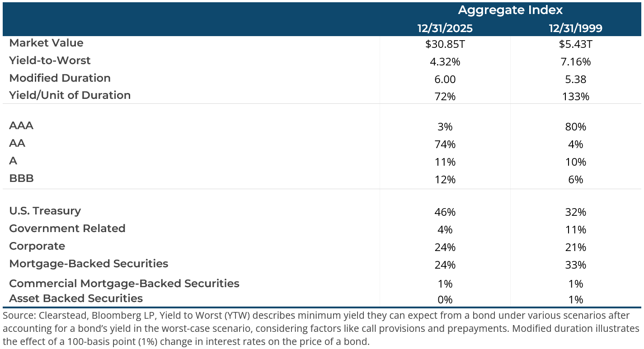Select the 133% yield per duration cell

tap(575, 97)
